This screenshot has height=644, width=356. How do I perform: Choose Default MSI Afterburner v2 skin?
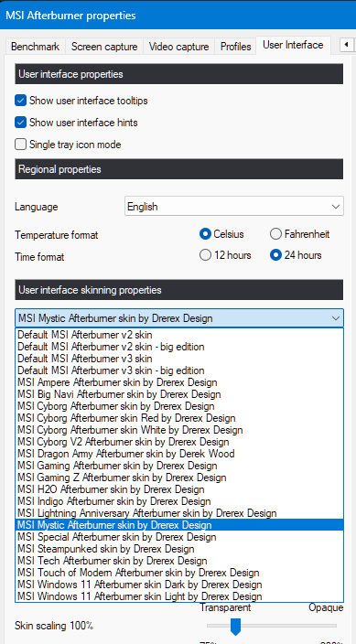pyautogui.click(x=179, y=335)
